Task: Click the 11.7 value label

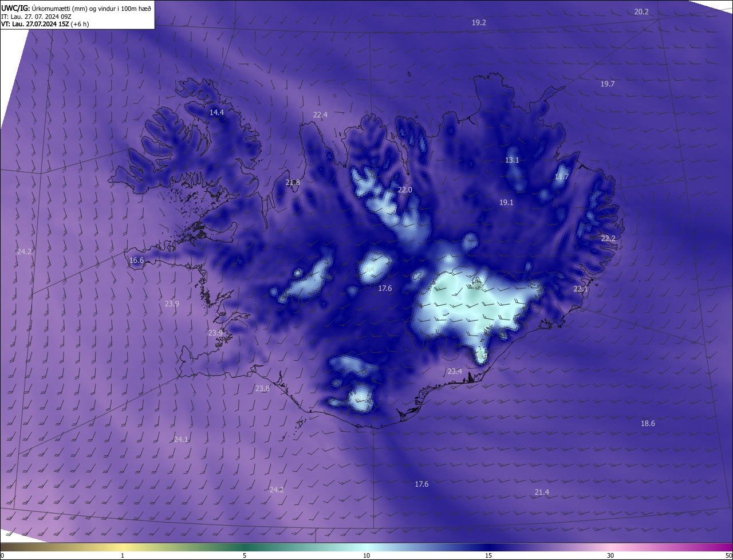Action: tap(562, 177)
